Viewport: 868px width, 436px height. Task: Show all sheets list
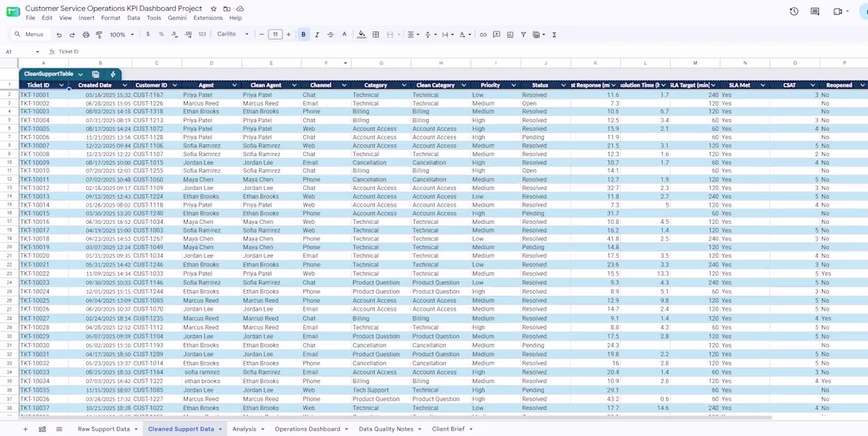(x=59, y=429)
